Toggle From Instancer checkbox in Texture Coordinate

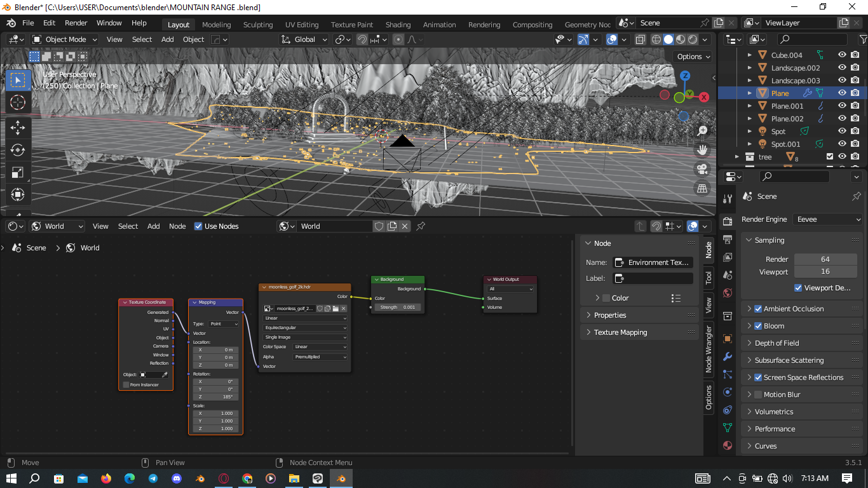(126, 385)
